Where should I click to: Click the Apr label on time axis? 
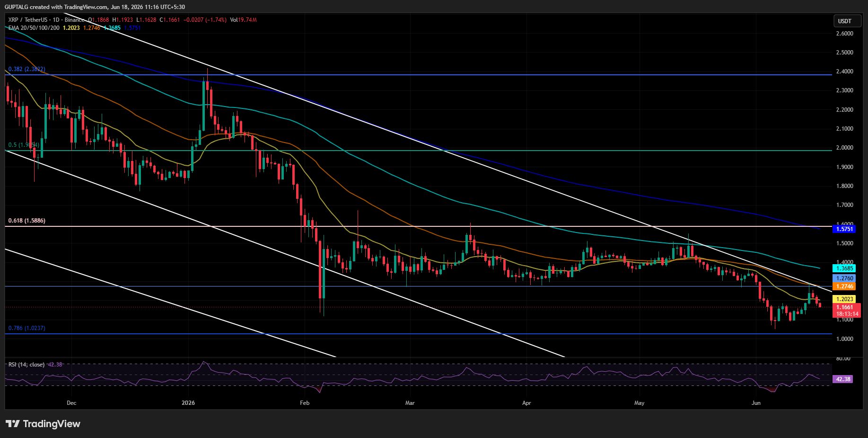pos(526,403)
